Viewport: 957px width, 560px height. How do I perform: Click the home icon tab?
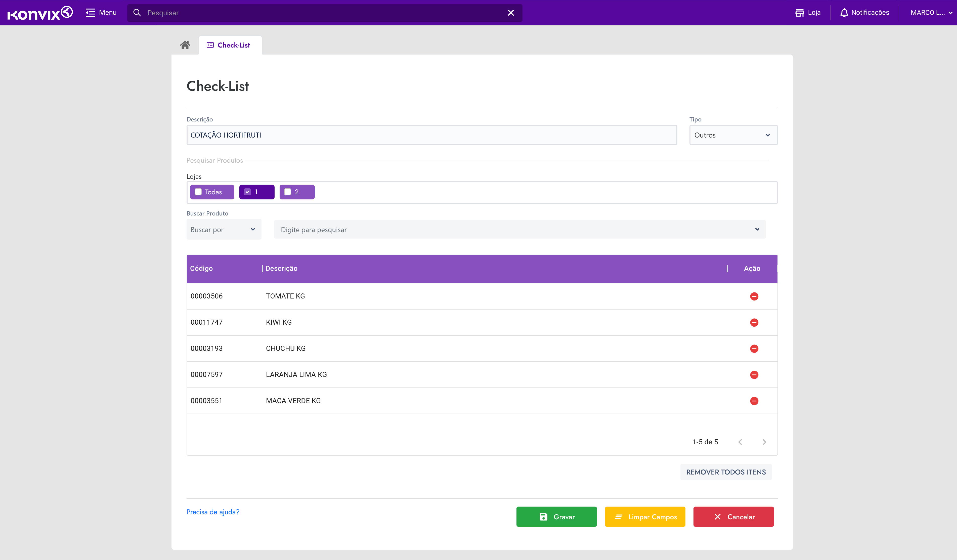(x=185, y=45)
